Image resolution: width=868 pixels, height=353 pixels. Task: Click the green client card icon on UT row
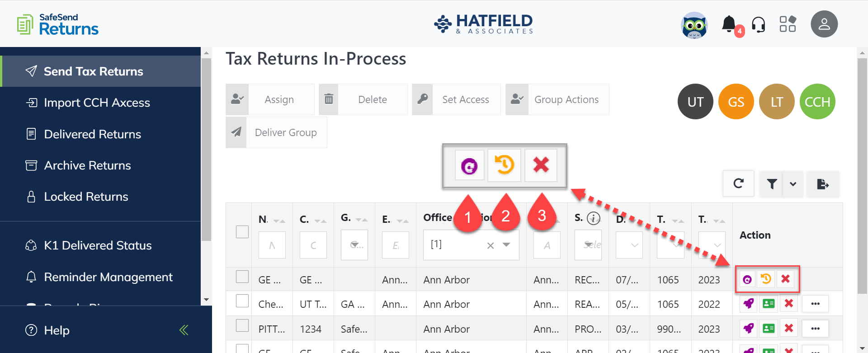click(x=769, y=304)
